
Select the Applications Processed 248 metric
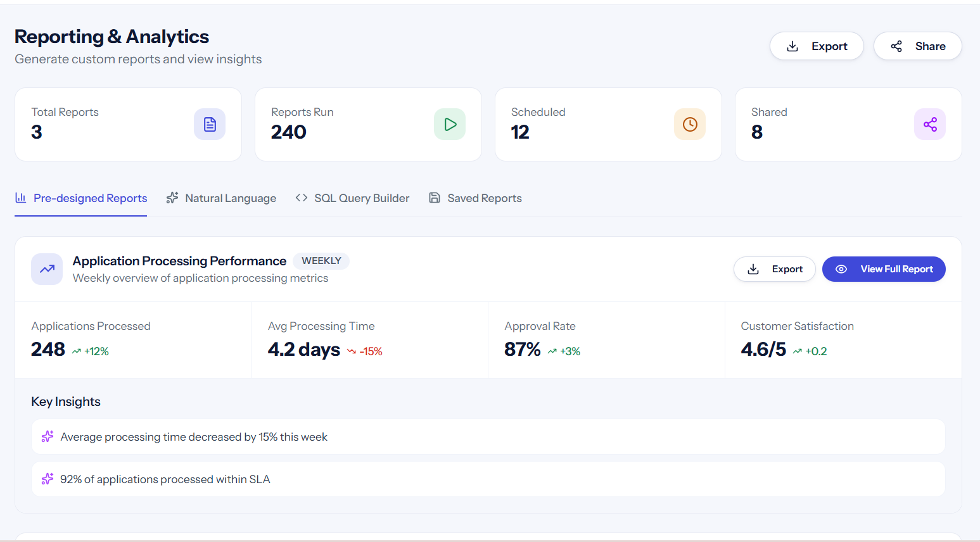(x=133, y=340)
